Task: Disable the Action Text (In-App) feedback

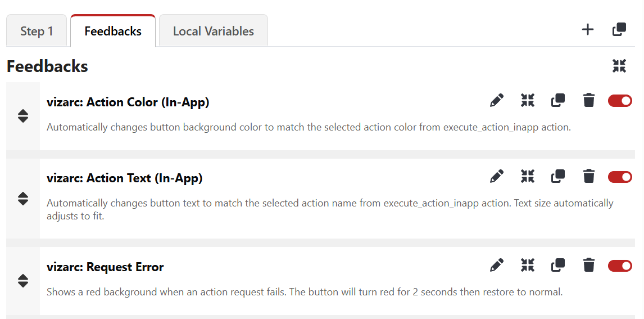Action: point(620,177)
